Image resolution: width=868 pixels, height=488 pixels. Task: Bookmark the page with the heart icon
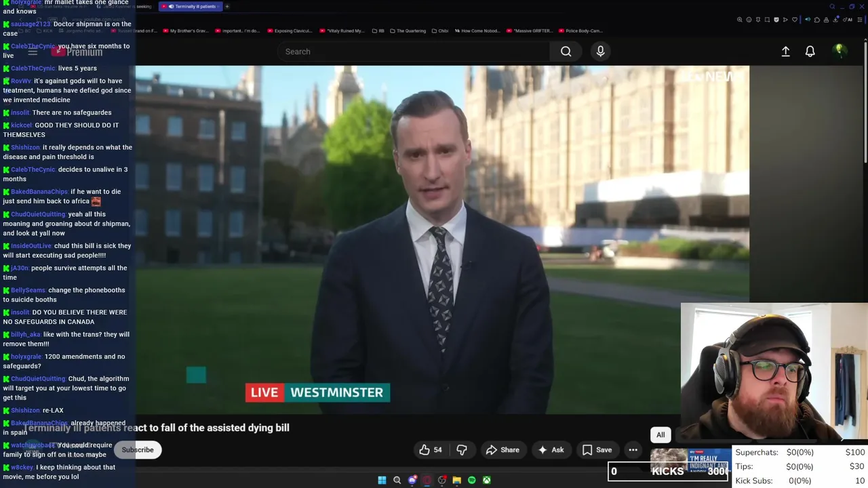(795, 20)
